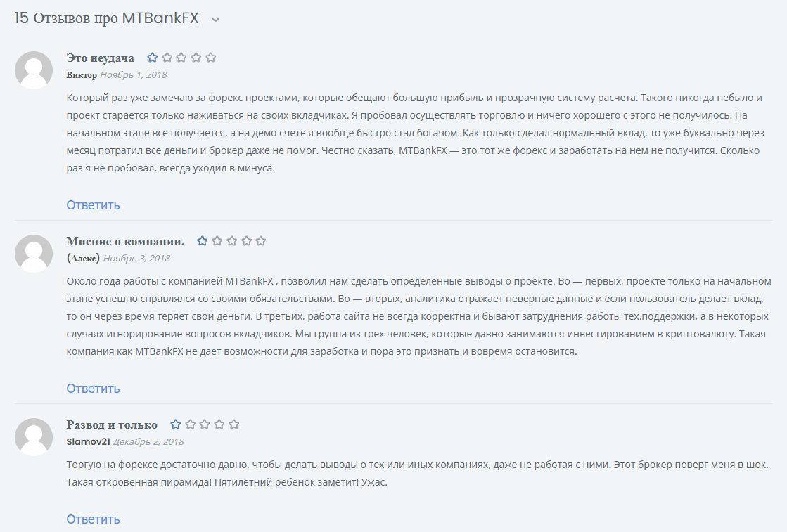This screenshot has height=532, width=787.
Task: Reply to Slamov21's review via Ответить
Action: (93, 519)
